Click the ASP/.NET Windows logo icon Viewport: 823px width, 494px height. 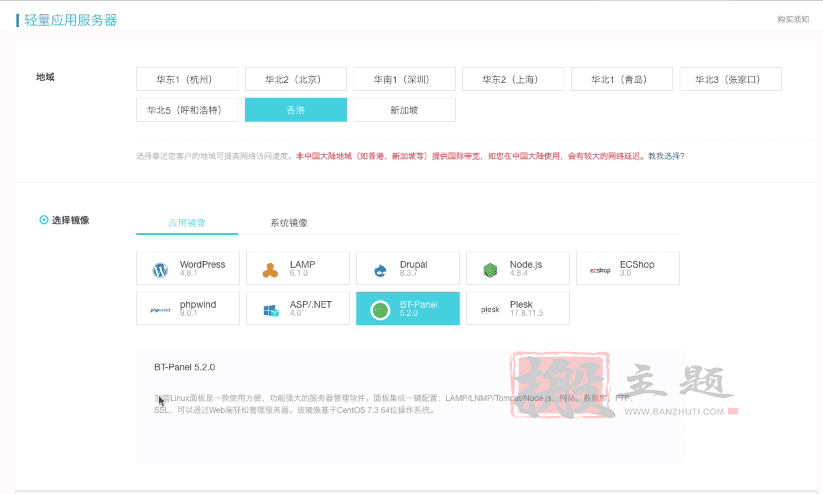tap(271, 311)
